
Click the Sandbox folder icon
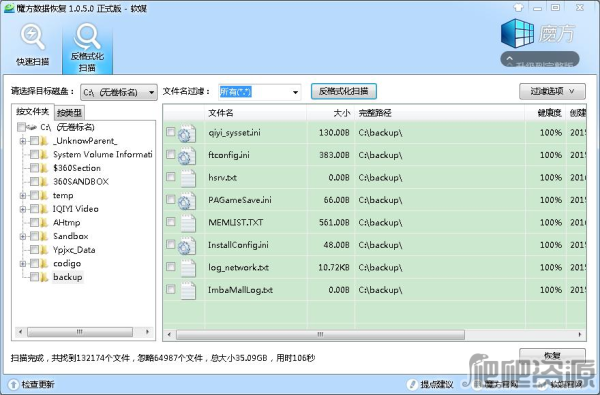[44, 236]
